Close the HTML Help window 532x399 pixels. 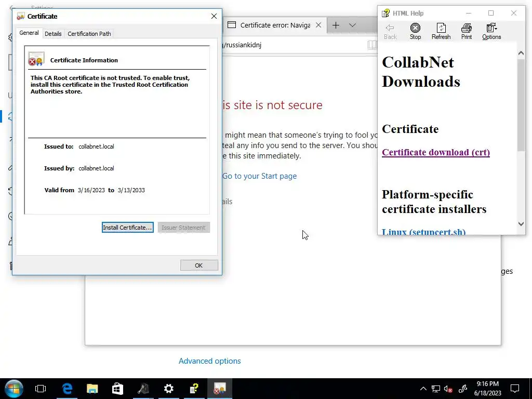(x=514, y=13)
